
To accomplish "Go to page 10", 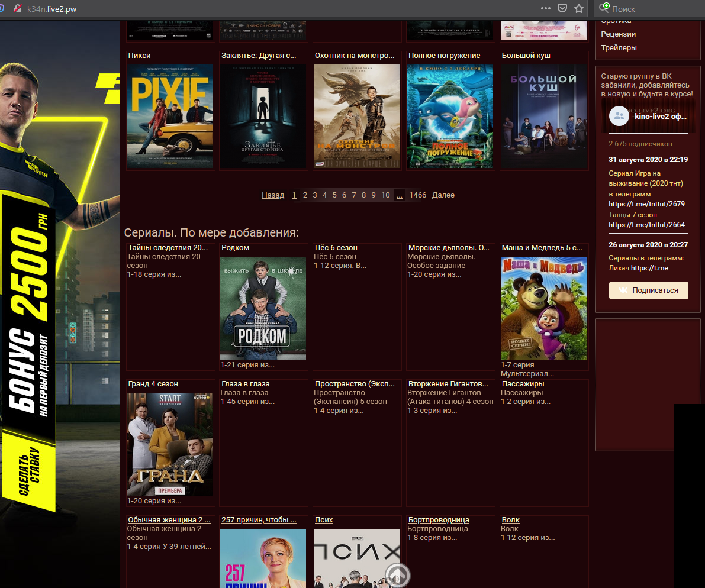I will pos(385,195).
